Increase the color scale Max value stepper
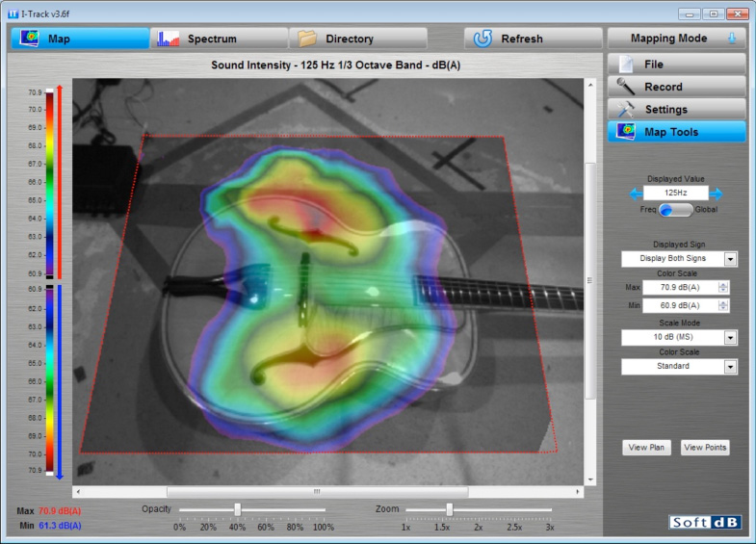This screenshot has height=544, width=756. [x=723, y=284]
